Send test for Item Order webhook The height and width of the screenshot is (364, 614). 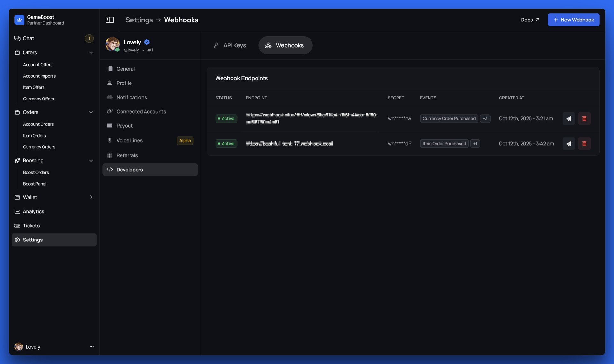point(569,144)
